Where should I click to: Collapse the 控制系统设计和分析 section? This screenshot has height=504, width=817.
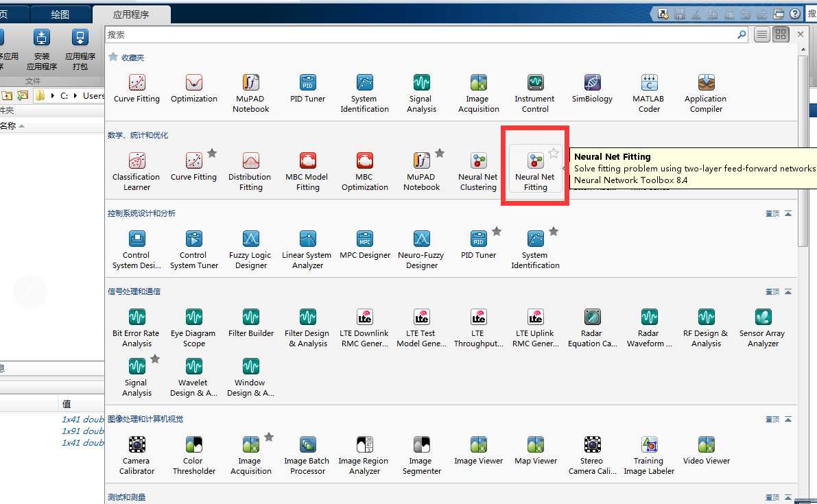pyautogui.click(x=788, y=213)
